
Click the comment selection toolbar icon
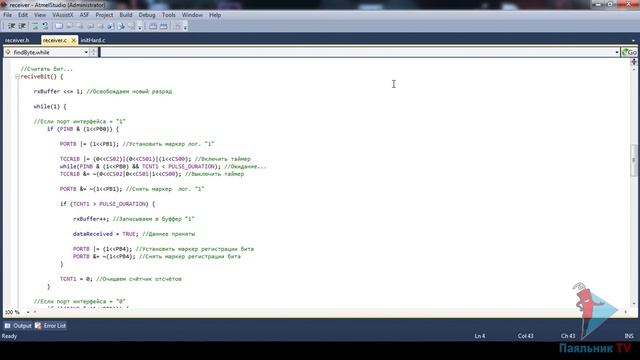pos(35,26)
